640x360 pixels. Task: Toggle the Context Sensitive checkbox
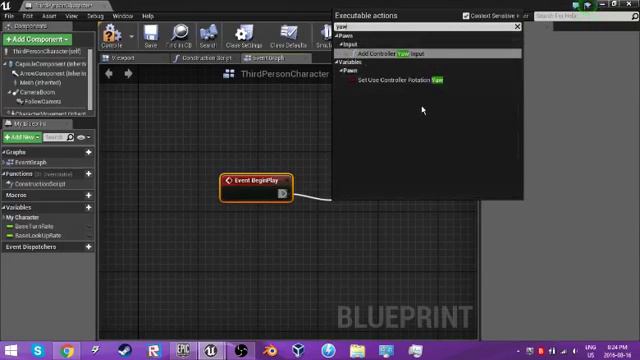[466, 16]
